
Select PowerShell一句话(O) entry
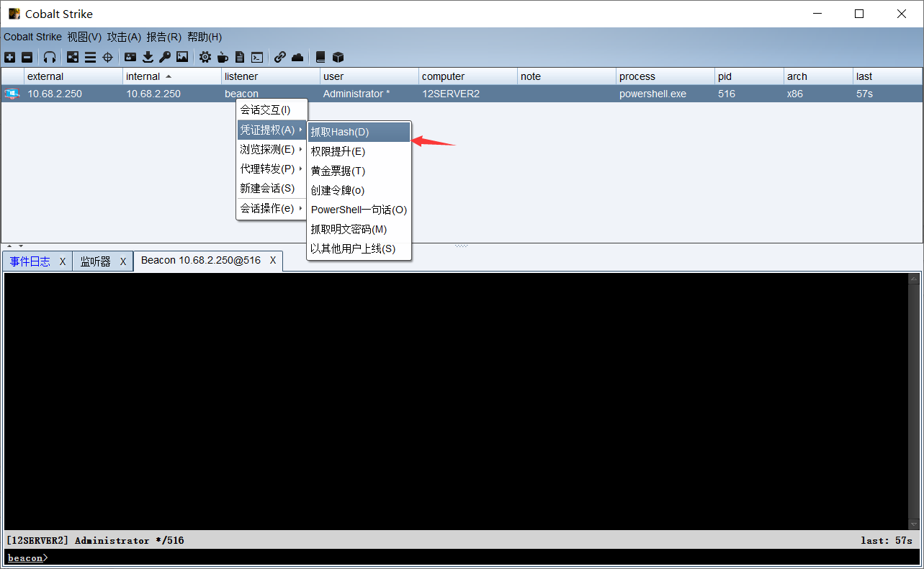[x=359, y=210]
